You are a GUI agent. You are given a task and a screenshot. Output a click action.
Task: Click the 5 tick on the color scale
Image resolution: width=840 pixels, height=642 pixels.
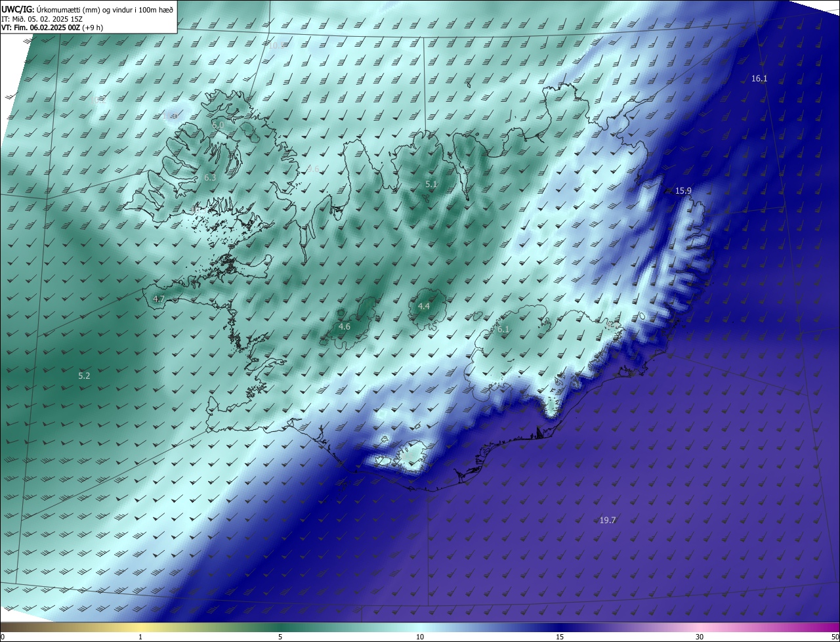[x=280, y=637]
